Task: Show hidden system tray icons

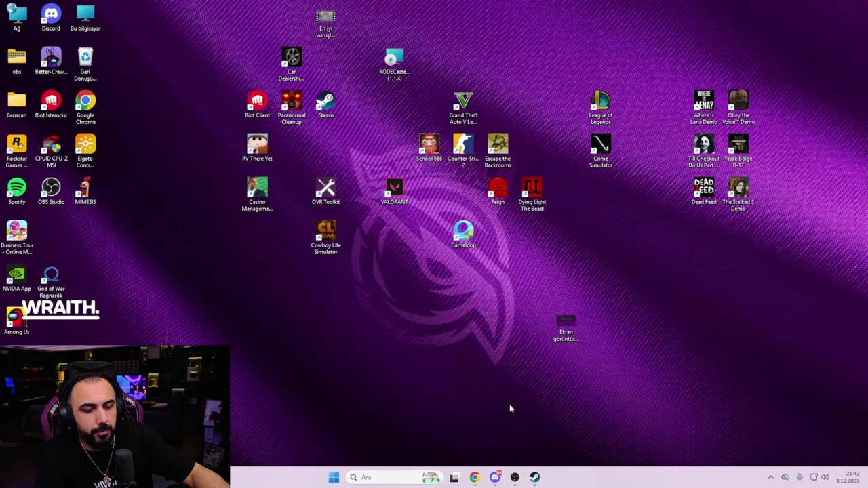Action: pyautogui.click(x=770, y=477)
